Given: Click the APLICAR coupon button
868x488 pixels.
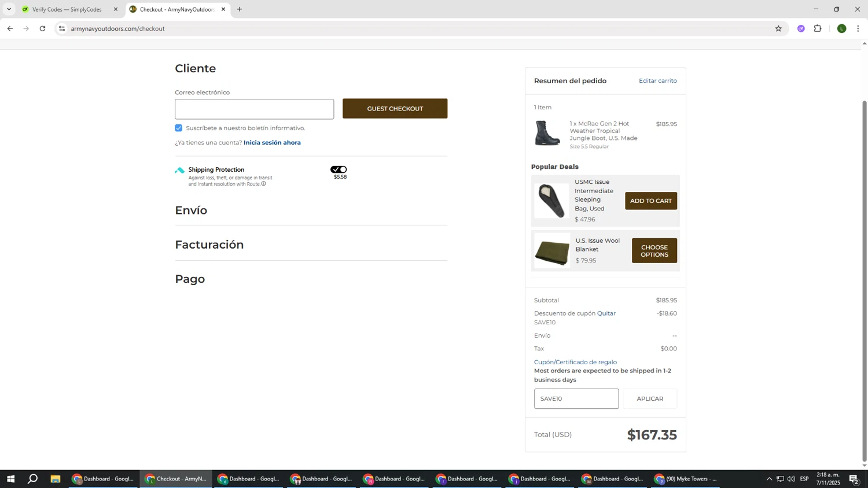Looking at the screenshot, I should [x=650, y=399].
